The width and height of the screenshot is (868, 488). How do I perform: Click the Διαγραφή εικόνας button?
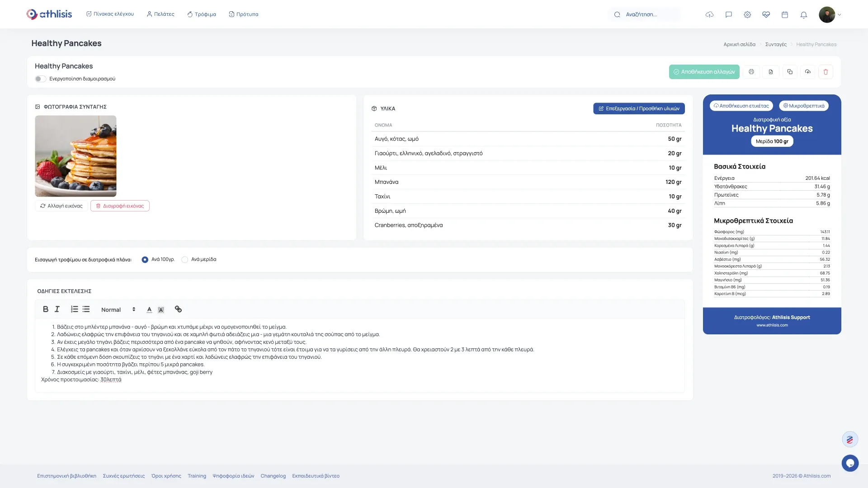click(x=120, y=206)
